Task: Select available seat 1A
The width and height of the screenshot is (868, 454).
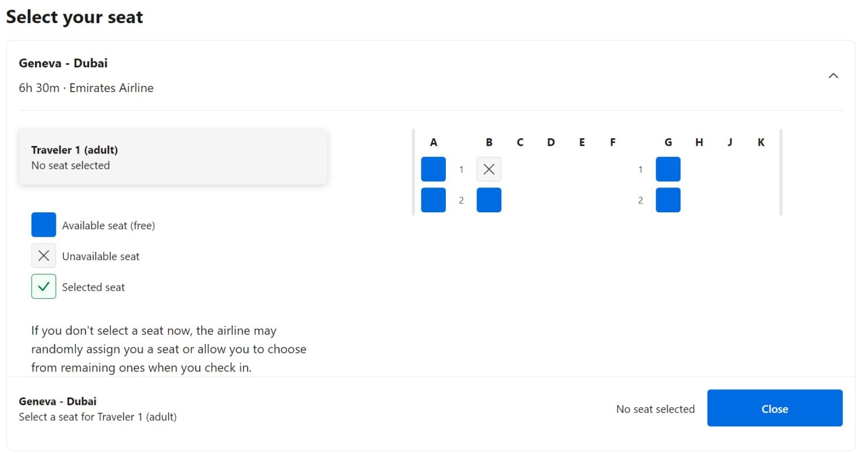Action: point(433,169)
